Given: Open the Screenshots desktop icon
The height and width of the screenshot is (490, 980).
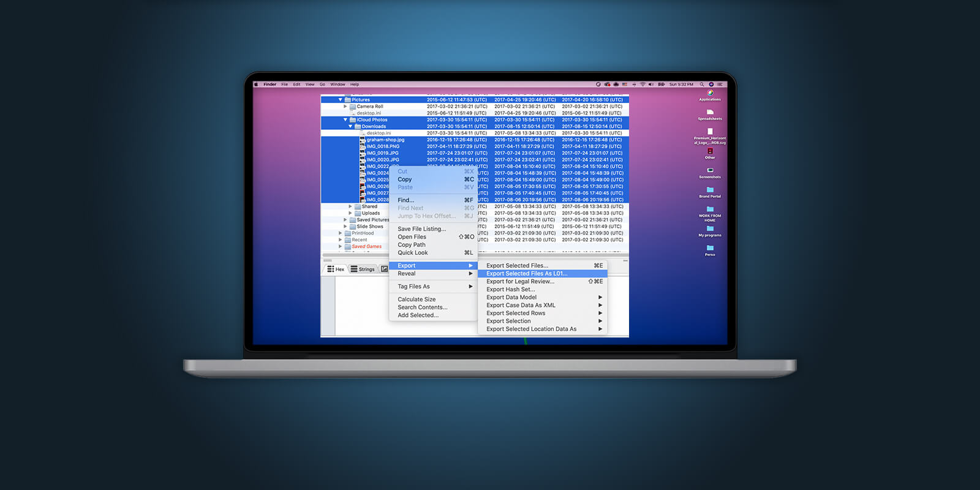Looking at the screenshot, I should [x=710, y=170].
